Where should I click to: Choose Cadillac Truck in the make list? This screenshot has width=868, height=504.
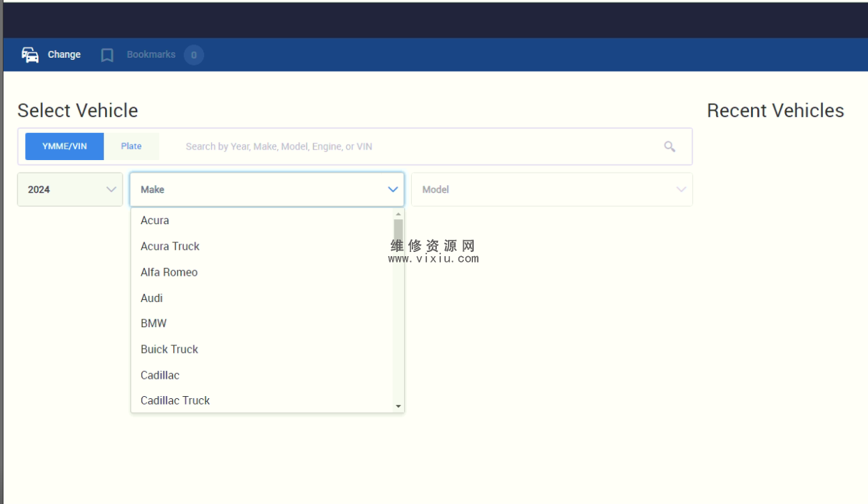click(x=262, y=401)
